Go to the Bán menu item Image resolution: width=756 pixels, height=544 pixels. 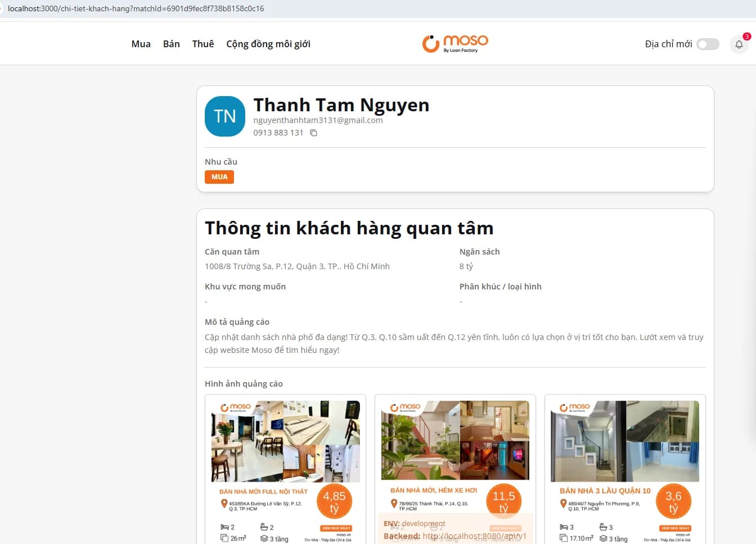point(171,44)
